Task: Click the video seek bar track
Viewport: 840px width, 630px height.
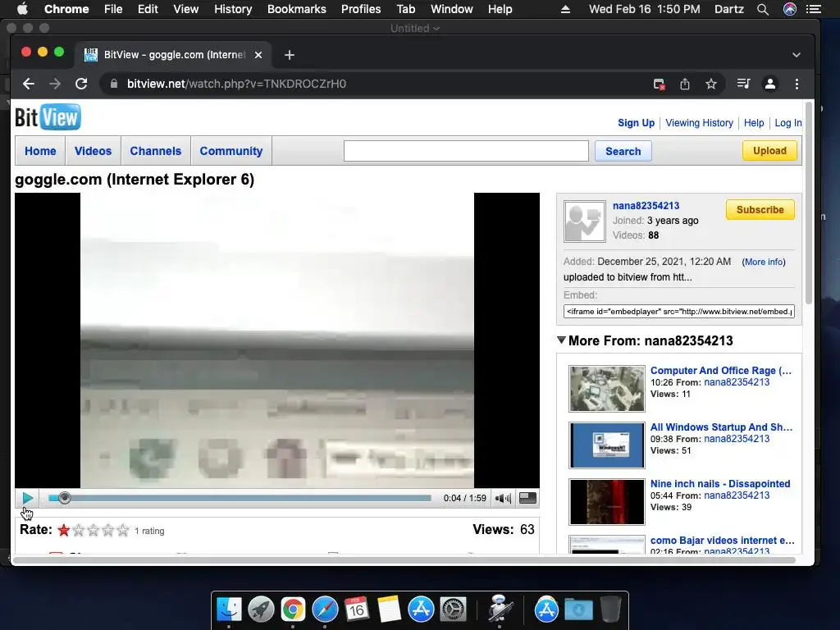Action: 240,498
